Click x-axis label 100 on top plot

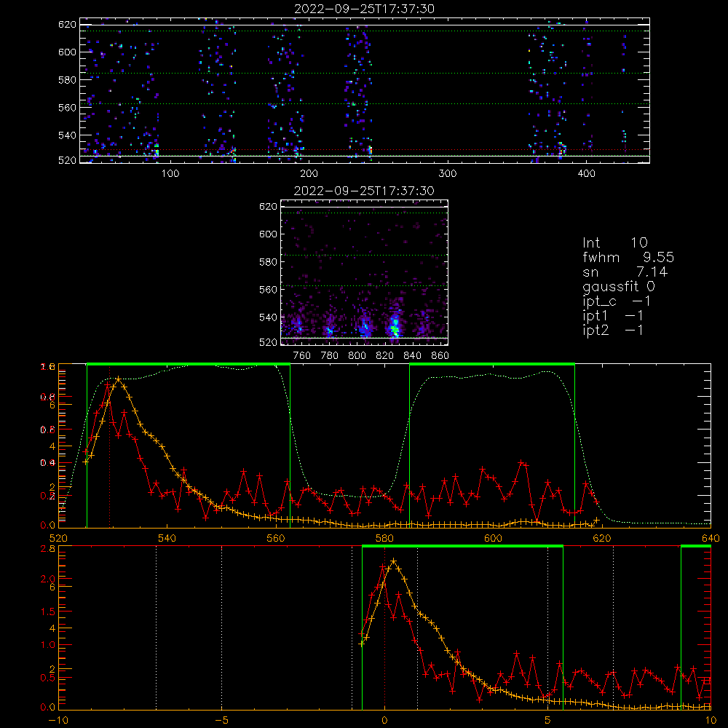coord(170,174)
